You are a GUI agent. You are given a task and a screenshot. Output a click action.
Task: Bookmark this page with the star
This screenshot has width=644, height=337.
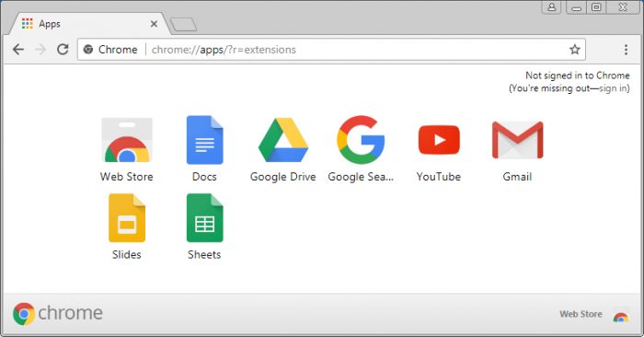575,50
